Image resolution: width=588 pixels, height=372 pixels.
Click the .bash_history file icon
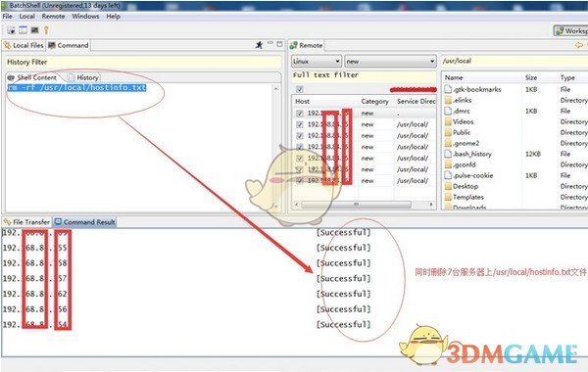pos(448,154)
